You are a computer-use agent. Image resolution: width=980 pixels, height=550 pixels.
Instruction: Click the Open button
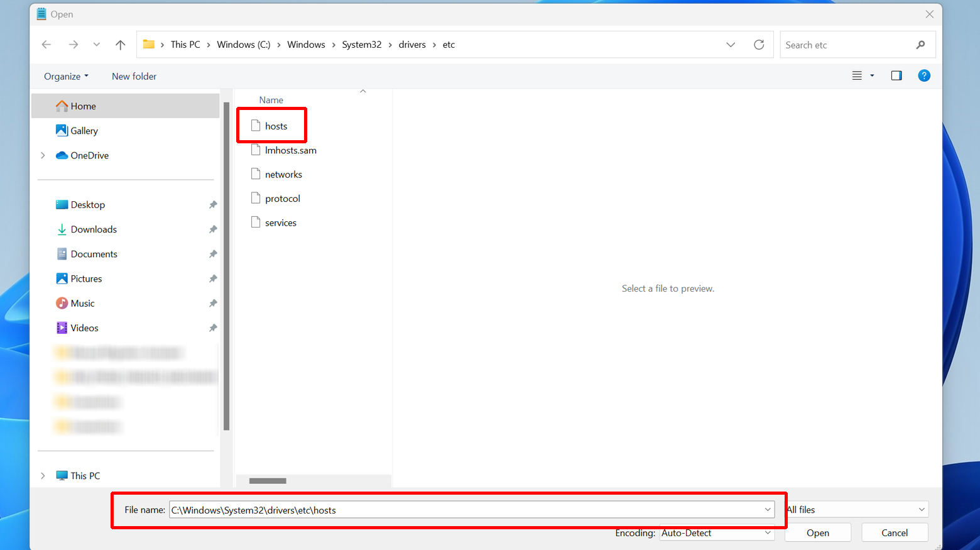pyautogui.click(x=817, y=533)
